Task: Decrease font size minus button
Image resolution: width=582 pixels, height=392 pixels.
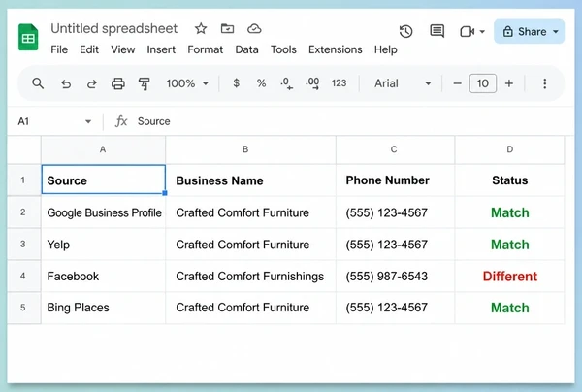Action: click(x=457, y=83)
